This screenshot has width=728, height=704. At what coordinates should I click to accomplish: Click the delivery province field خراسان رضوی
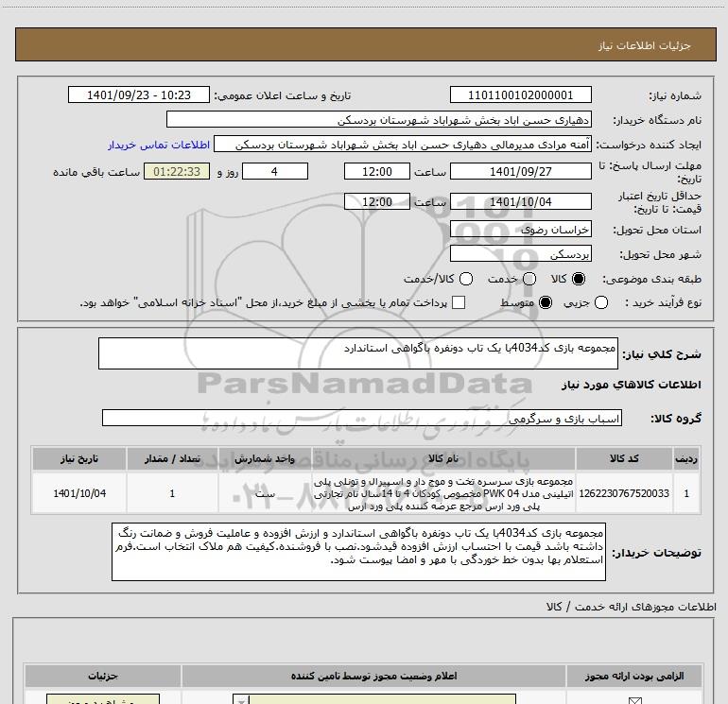click(520, 230)
